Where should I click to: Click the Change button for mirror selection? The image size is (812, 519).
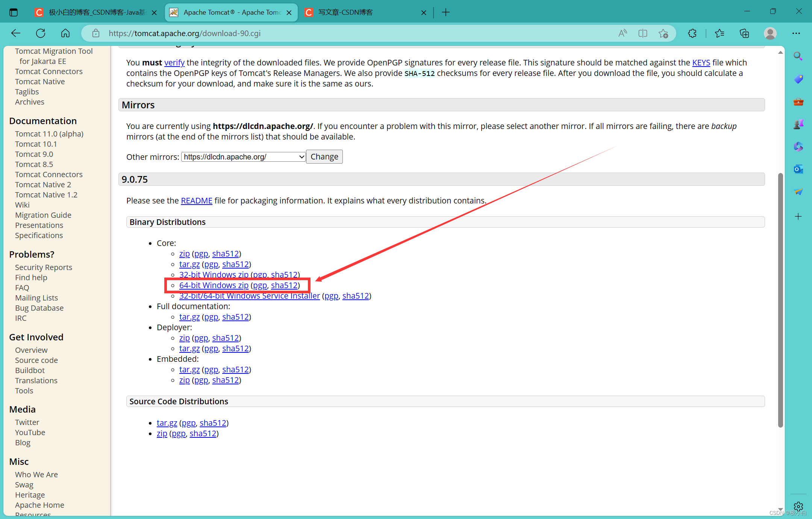coord(323,156)
